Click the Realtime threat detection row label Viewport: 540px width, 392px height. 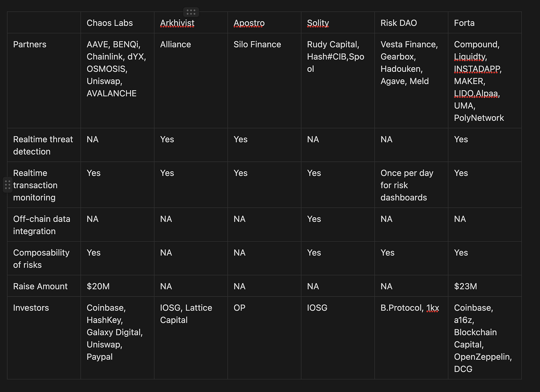coord(43,145)
